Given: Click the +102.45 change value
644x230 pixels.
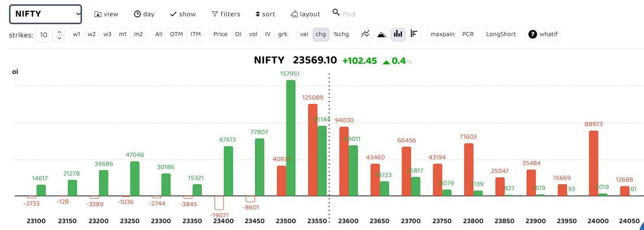Looking at the screenshot, I should coord(360,61).
